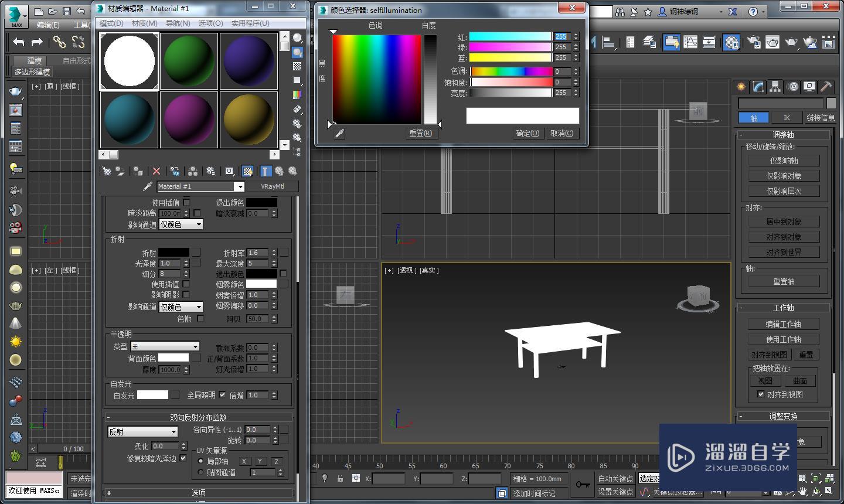Click the Redo arrow in main toolbar
This screenshot has height=504, width=844.
tap(37, 42)
